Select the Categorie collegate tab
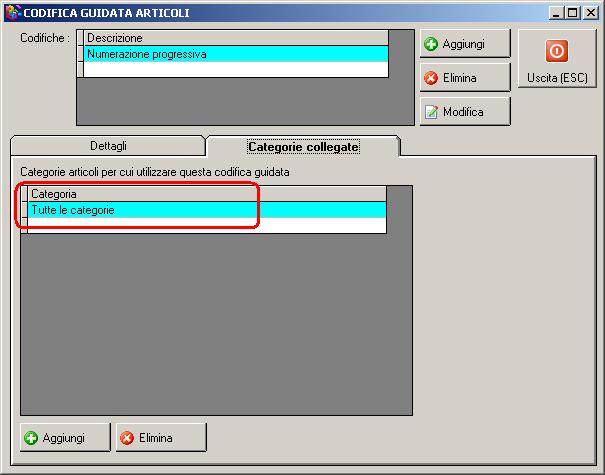Viewport: 605px width, 475px height. [x=303, y=147]
